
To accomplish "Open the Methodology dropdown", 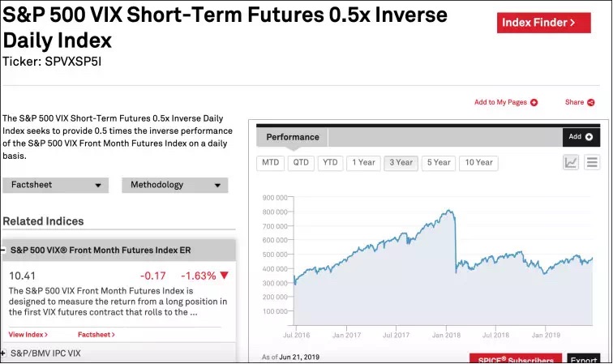I will click(x=174, y=185).
